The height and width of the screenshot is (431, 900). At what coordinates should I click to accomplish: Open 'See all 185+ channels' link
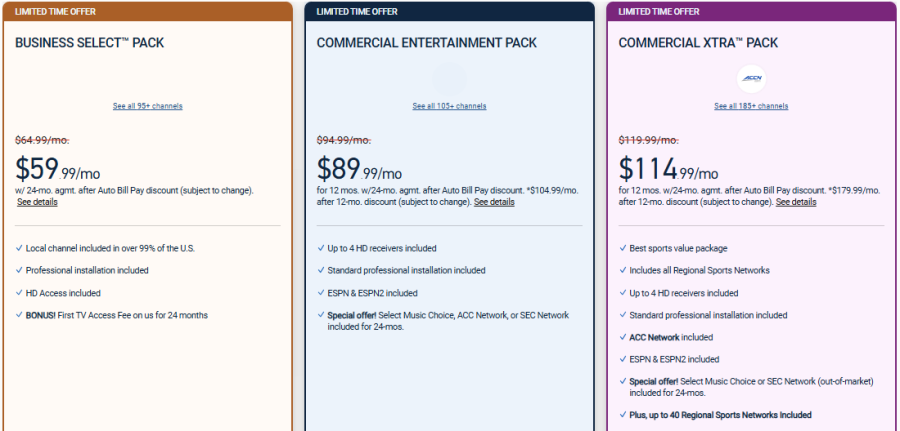click(x=751, y=106)
